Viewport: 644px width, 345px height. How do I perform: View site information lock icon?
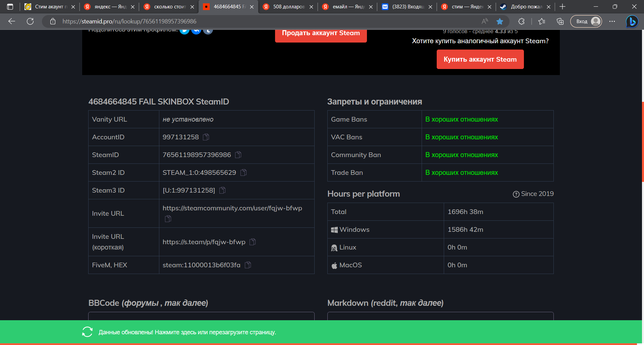point(53,21)
